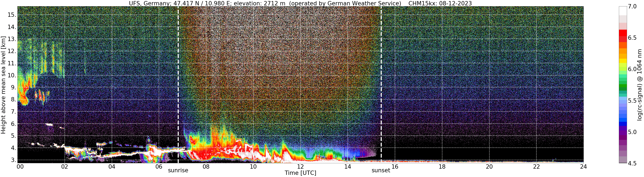This screenshot has height=177, width=644.
Task: Click the x-axis tick label '06'
Action: [159, 167]
